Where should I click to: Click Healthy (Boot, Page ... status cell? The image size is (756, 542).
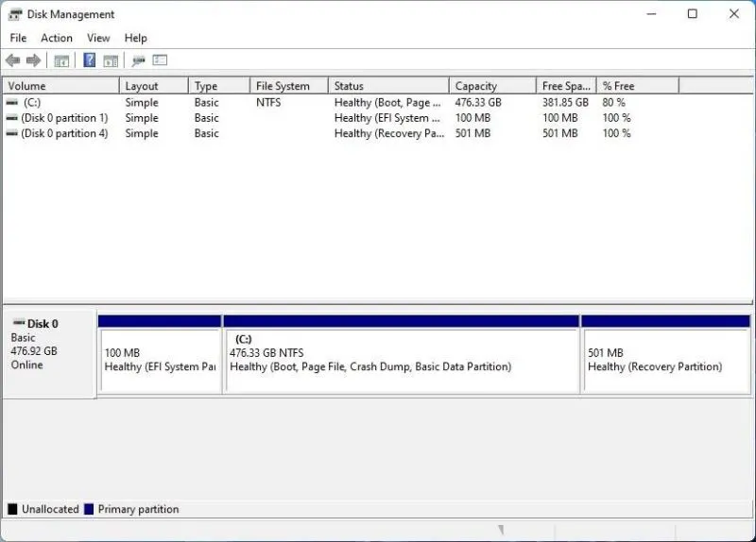coord(387,103)
